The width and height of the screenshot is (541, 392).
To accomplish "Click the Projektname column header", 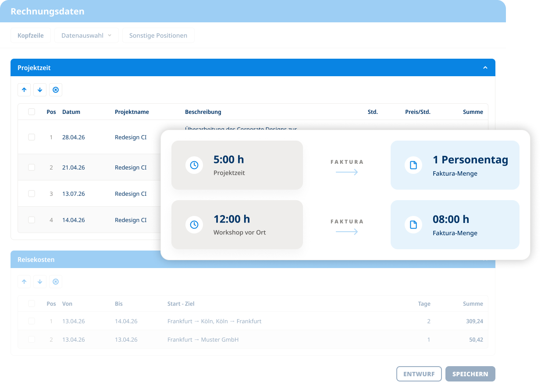I will [x=132, y=112].
